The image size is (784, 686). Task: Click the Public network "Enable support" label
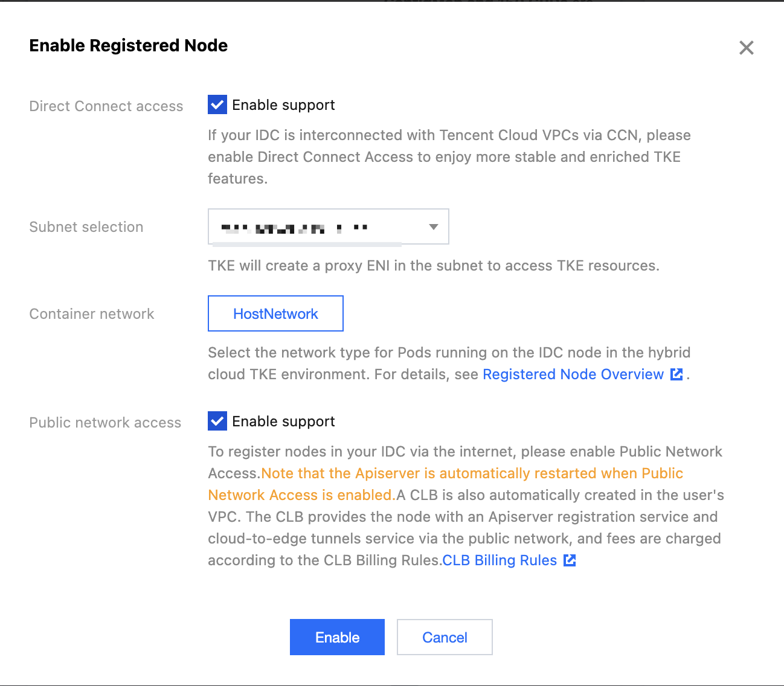coord(283,422)
